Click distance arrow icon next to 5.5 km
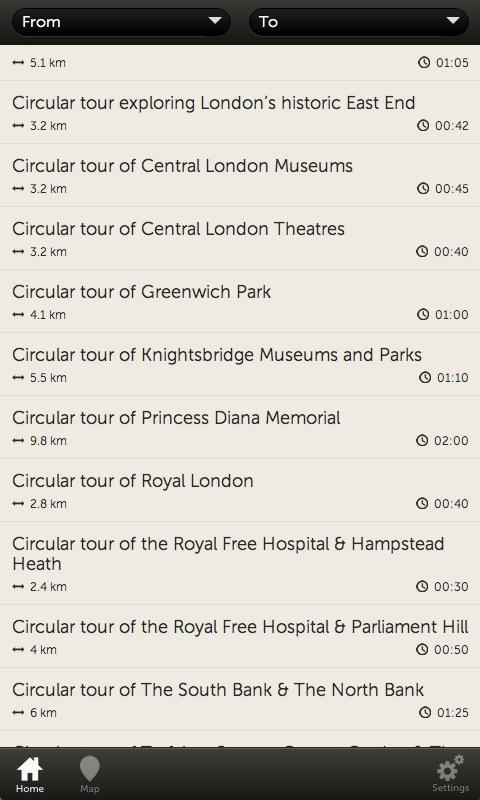Screen dimensions: 480x800 [x=18, y=378]
